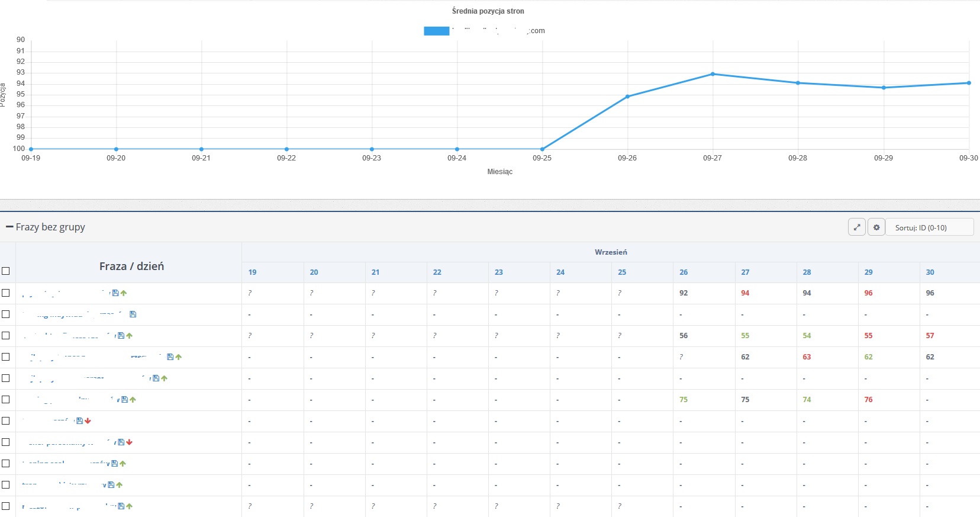Click the day 26 column header
Image resolution: width=980 pixels, height=517 pixels.
tap(684, 272)
